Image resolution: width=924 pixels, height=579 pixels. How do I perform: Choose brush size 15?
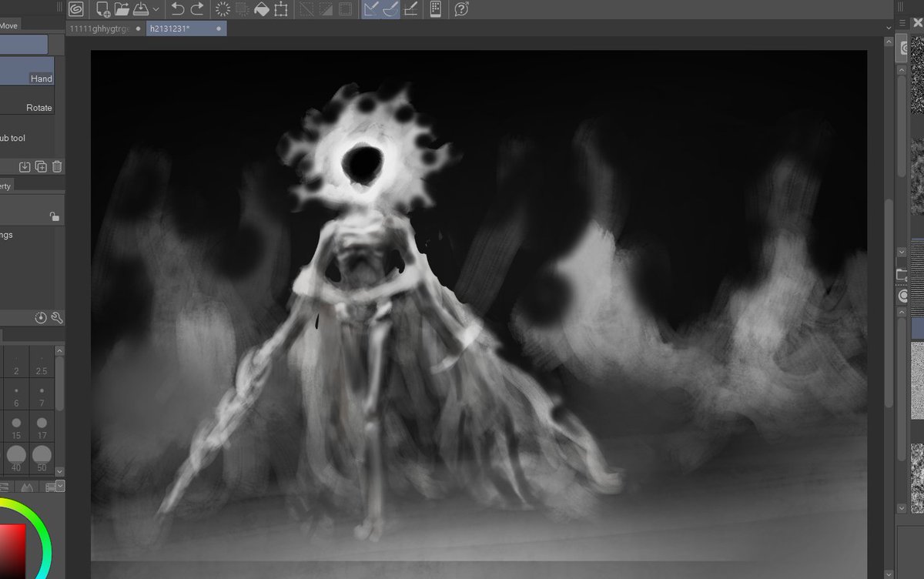click(x=16, y=427)
